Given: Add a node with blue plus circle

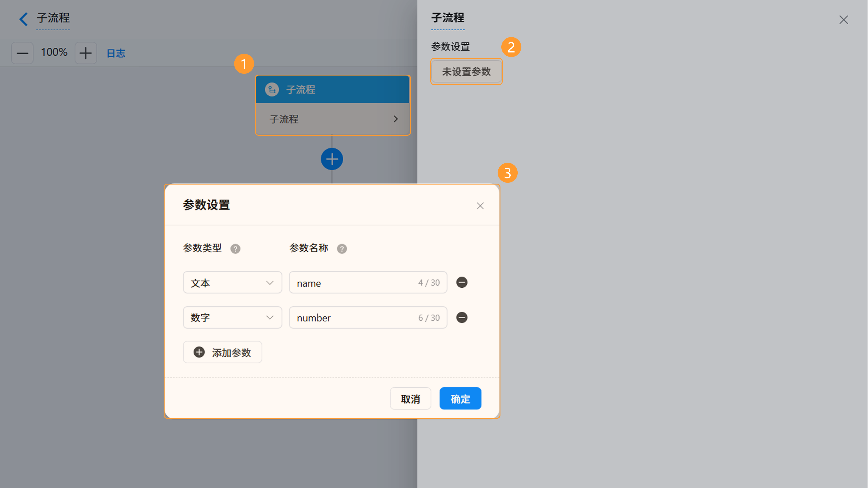Looking at the screenshot, I should pos(332,159).
